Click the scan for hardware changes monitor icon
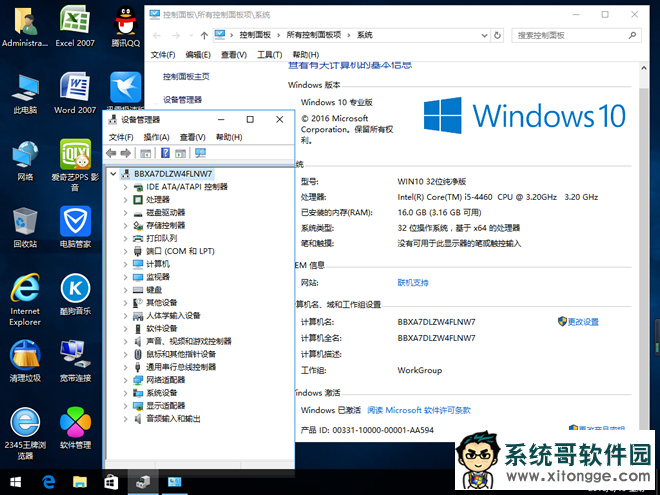This screenshot has width=660, height=495. (x=200, y=153)
